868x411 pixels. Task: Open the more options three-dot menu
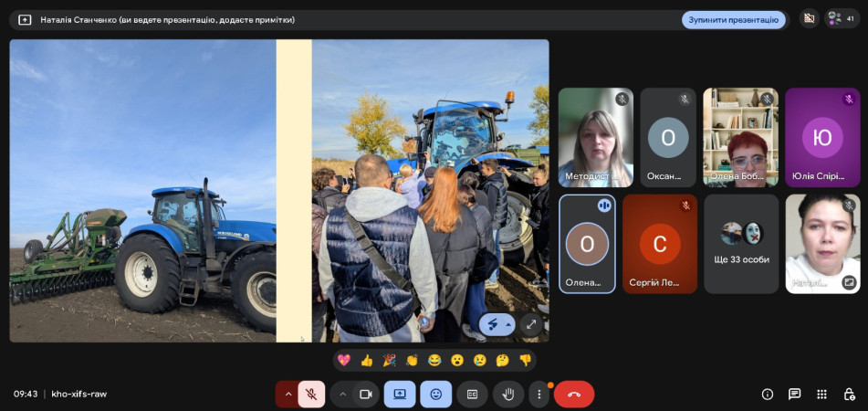tap(539, 395)
